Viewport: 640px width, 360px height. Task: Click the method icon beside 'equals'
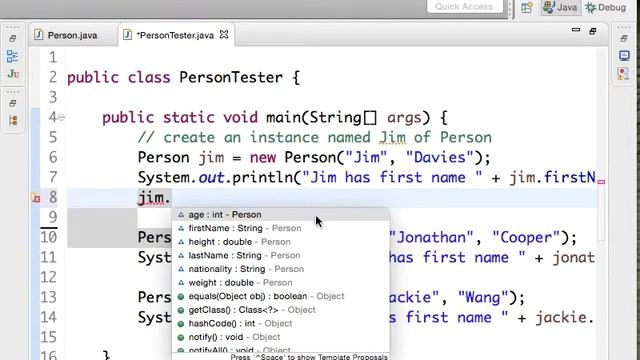point(181,297)
